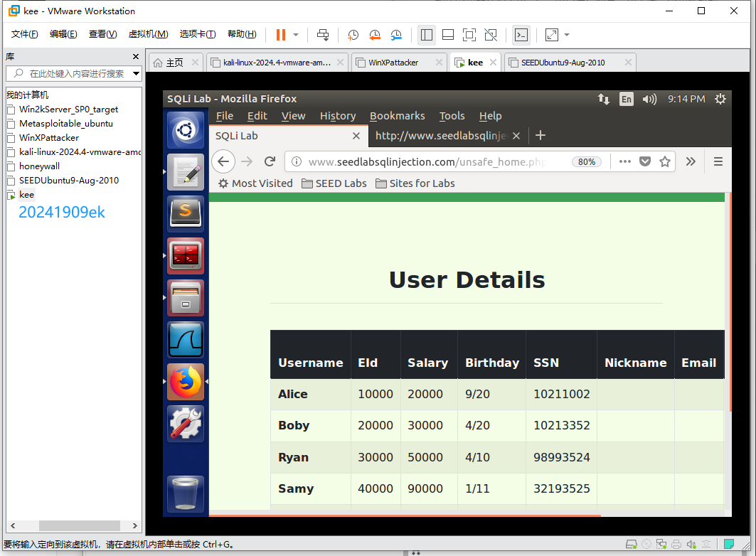
Task: Open a new Firefox tab
Action: 541,135
